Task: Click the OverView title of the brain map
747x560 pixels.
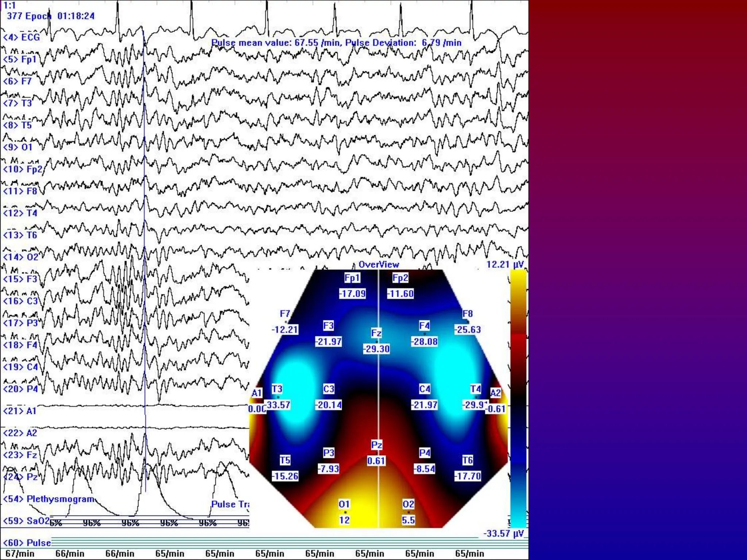Action: [x=379, y=264]
